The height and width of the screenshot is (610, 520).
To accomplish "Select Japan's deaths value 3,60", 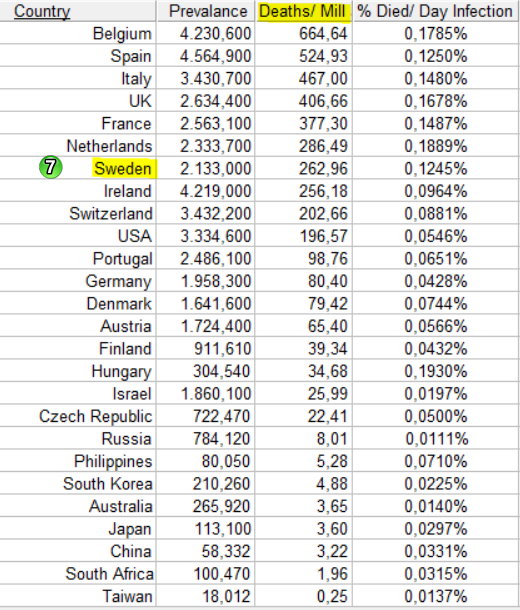I will (332, 529).
